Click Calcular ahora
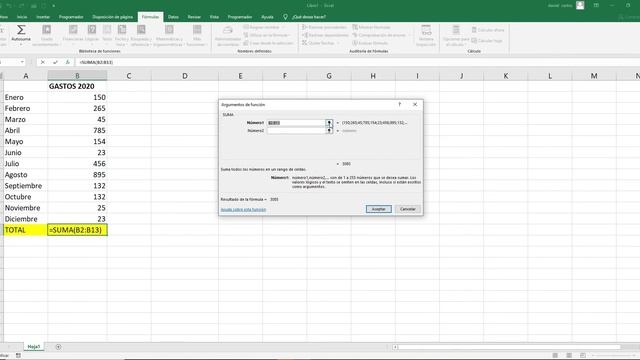 pos(488,30)
